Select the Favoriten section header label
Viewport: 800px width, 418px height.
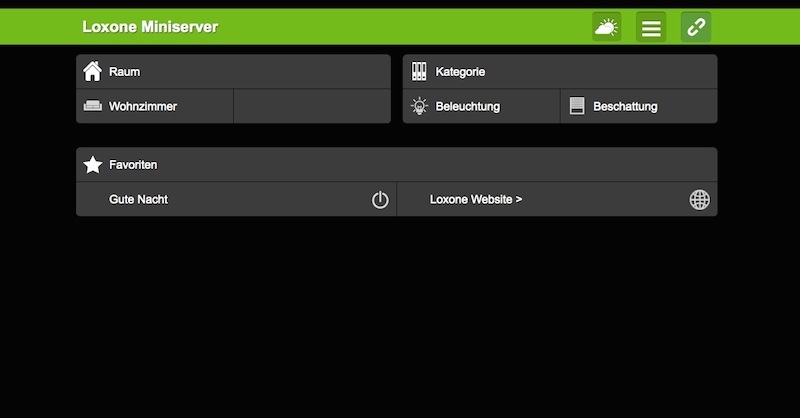133,165
